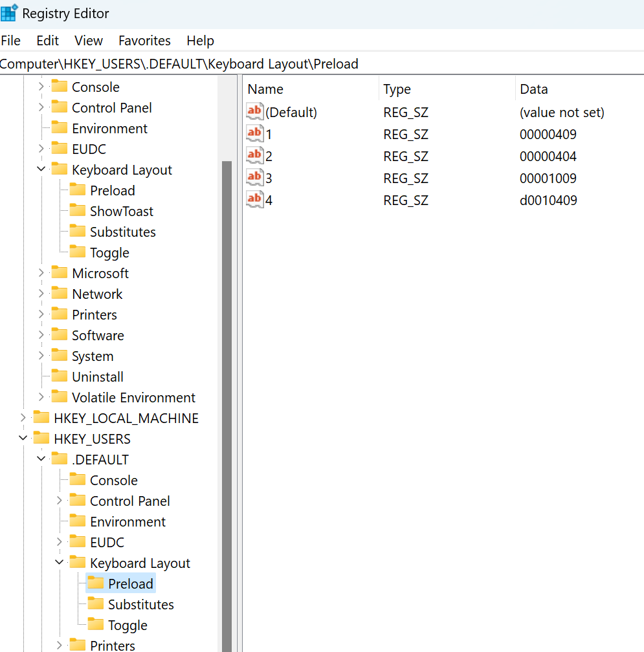644x652 pixels.
Task: Expand the Software key
Action: click(41, 335)
